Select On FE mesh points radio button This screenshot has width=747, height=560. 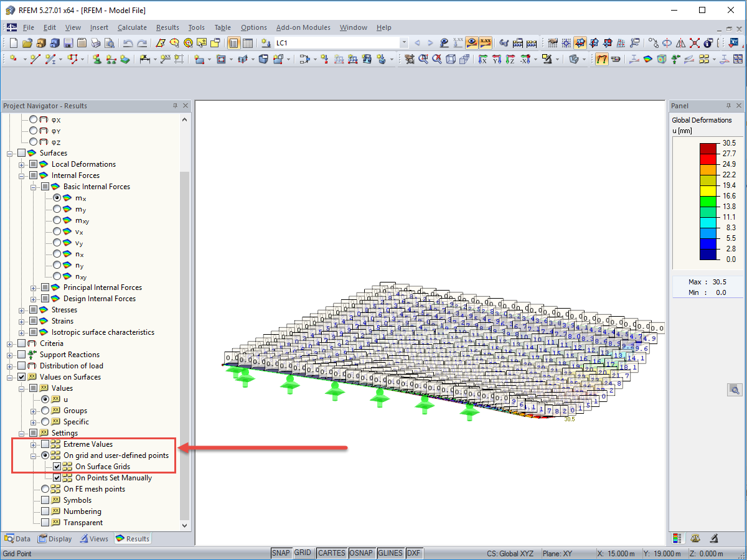tap(45, 489)
